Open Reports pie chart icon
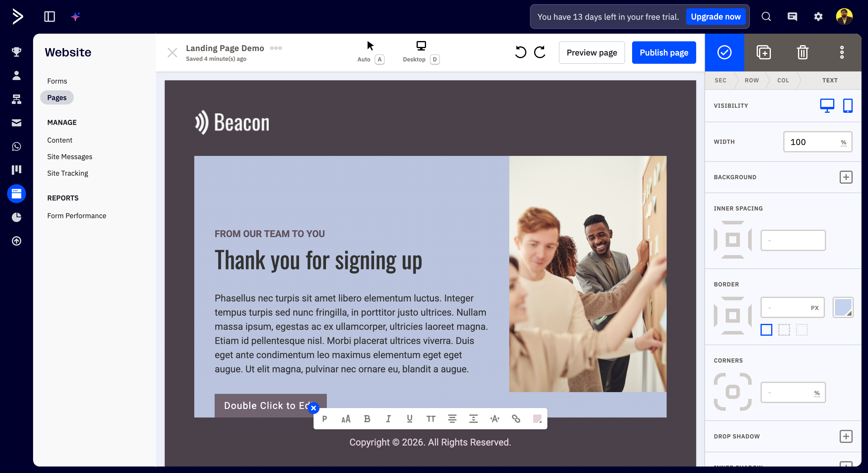This screenshot has width=868, height=473. [x=17, y=217]
